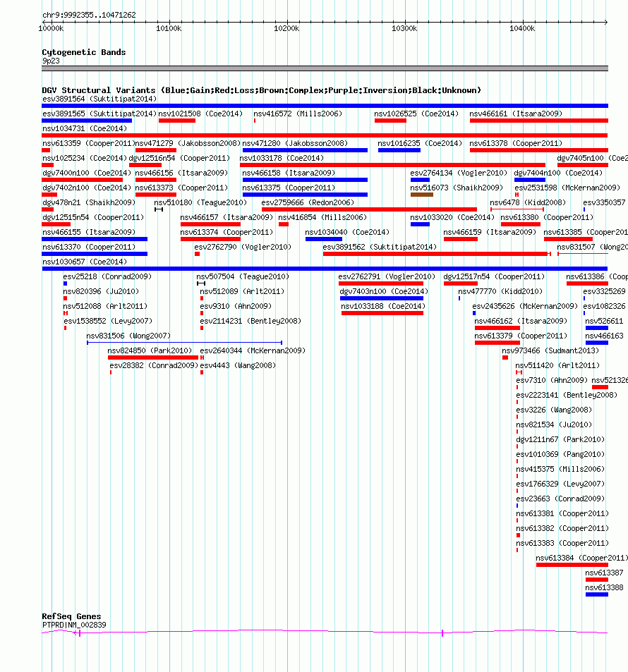This screenshot has width=628, height=672.
Task: Click esv2531598 (McKernan2009) label
Action: pos(567,188)
